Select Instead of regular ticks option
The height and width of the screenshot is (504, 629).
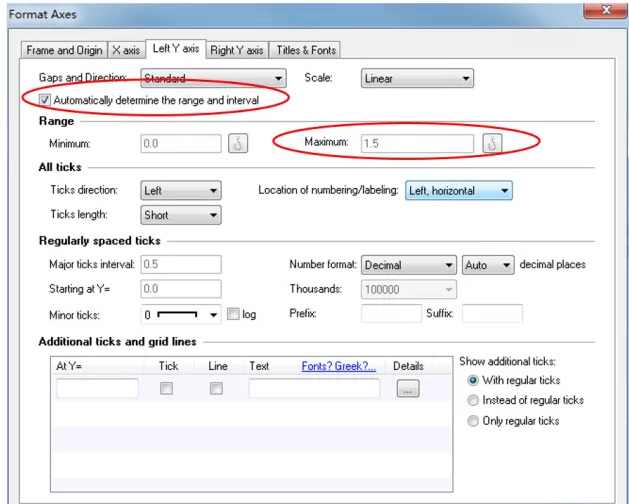click(473, 400)
